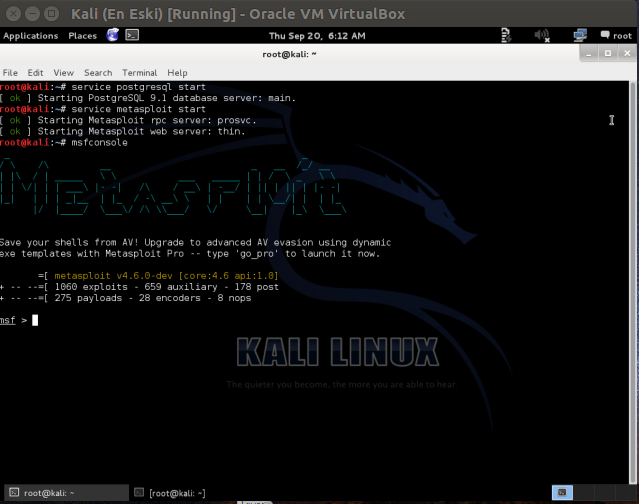Close the root@kali terminal window

click(x=627, y=53)
